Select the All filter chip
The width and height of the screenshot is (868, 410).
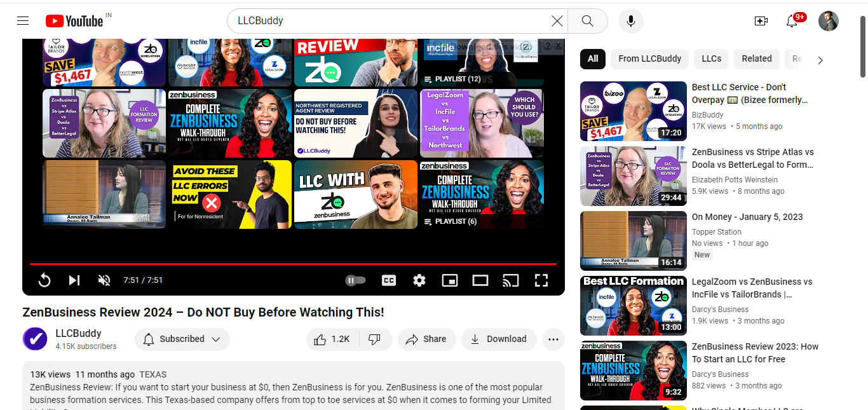coord(593,58)
